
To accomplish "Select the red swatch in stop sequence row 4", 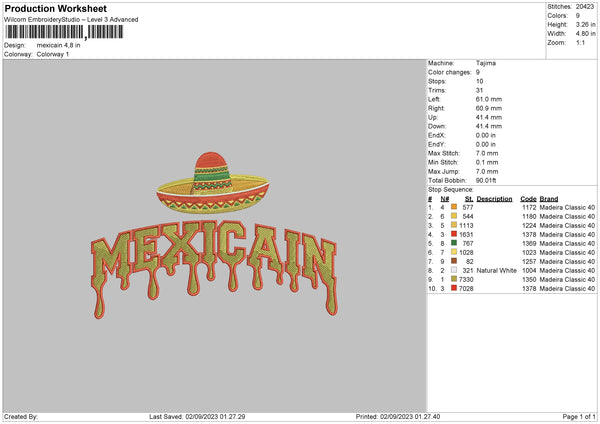I will [x=454, y=234].
